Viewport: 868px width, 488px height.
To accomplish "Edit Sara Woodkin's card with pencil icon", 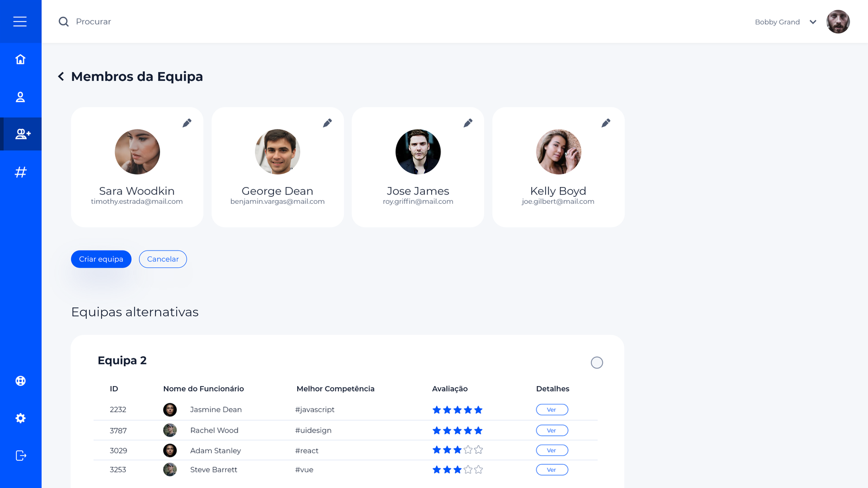I will tap(187, 123).
